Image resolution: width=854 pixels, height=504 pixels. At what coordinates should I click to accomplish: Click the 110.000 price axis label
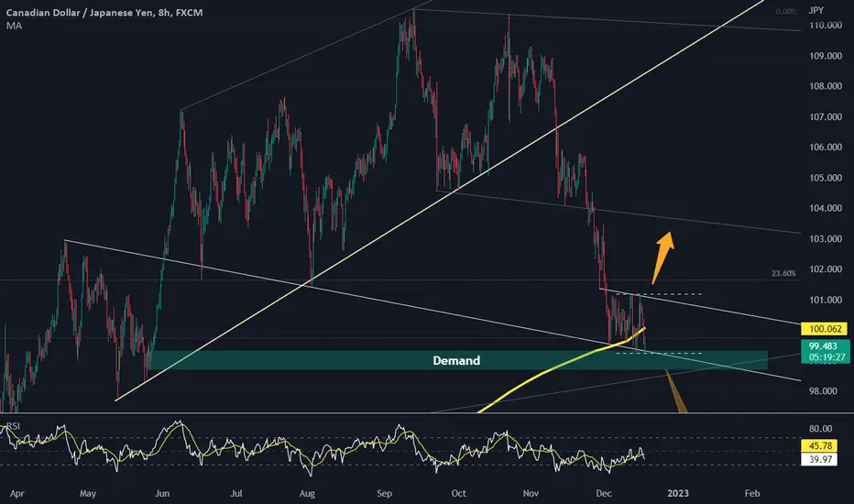tap(826, 25)
